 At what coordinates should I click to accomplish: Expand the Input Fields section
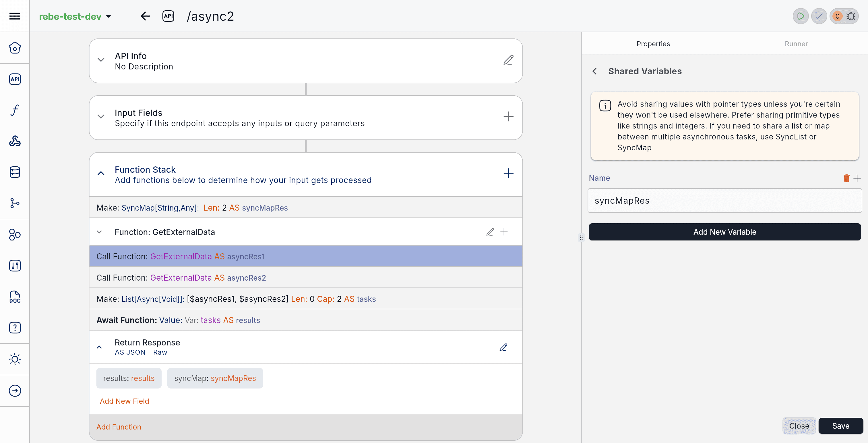point(101,116)
